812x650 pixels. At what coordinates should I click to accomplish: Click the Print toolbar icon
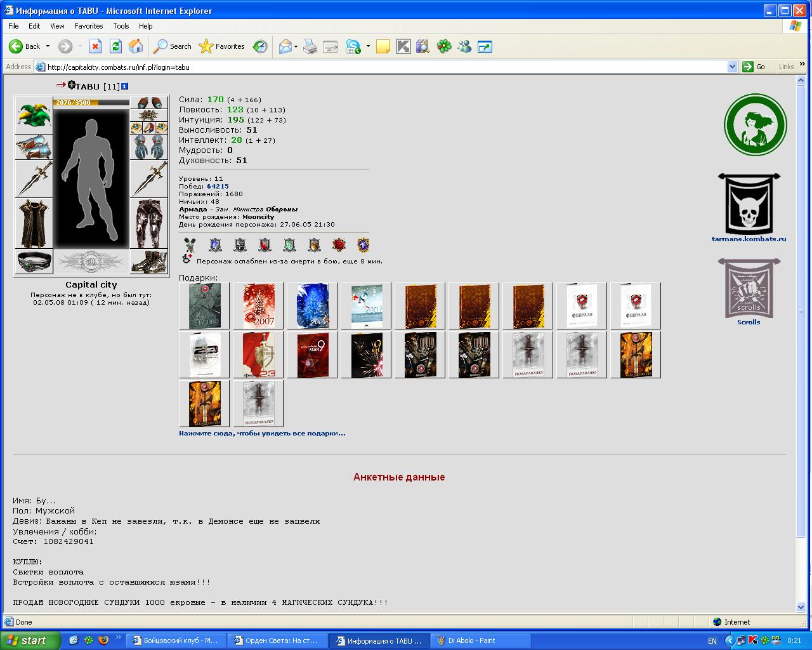pyautogui.click(x=310, y=46)
